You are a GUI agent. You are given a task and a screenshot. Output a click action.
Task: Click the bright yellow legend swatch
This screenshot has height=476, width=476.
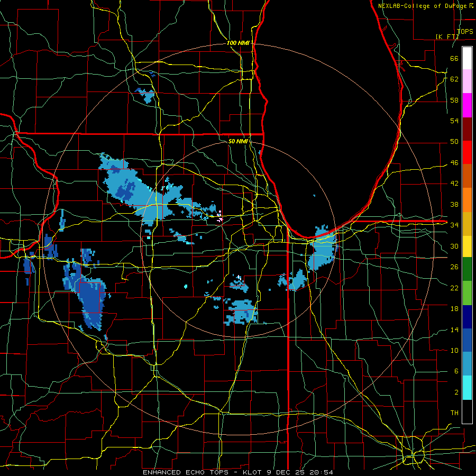pos(467,246)
